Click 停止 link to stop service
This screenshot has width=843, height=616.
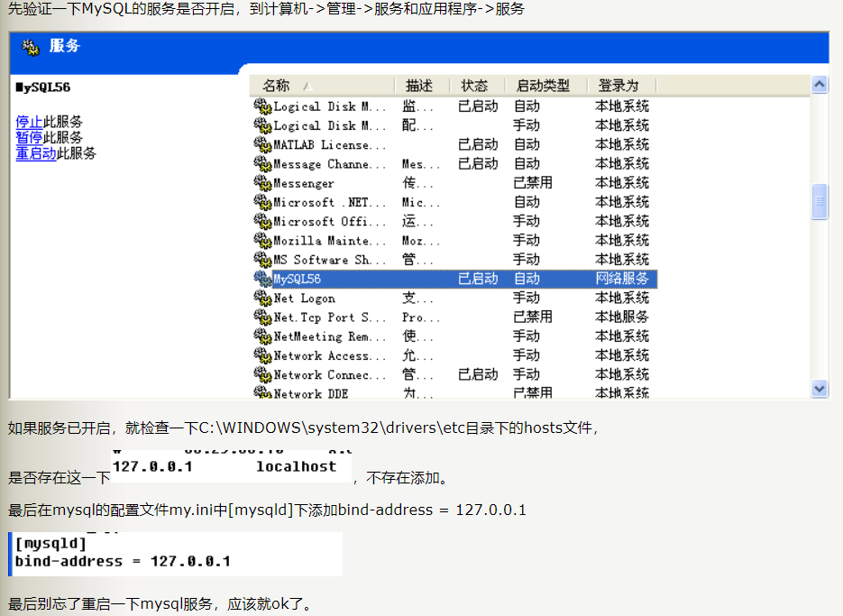[29, 122]
